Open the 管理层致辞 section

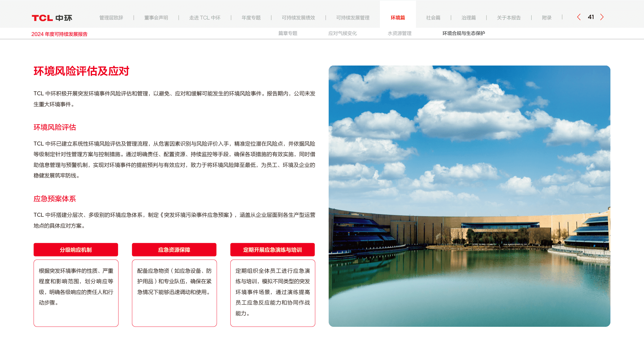[x=111, y=18]
